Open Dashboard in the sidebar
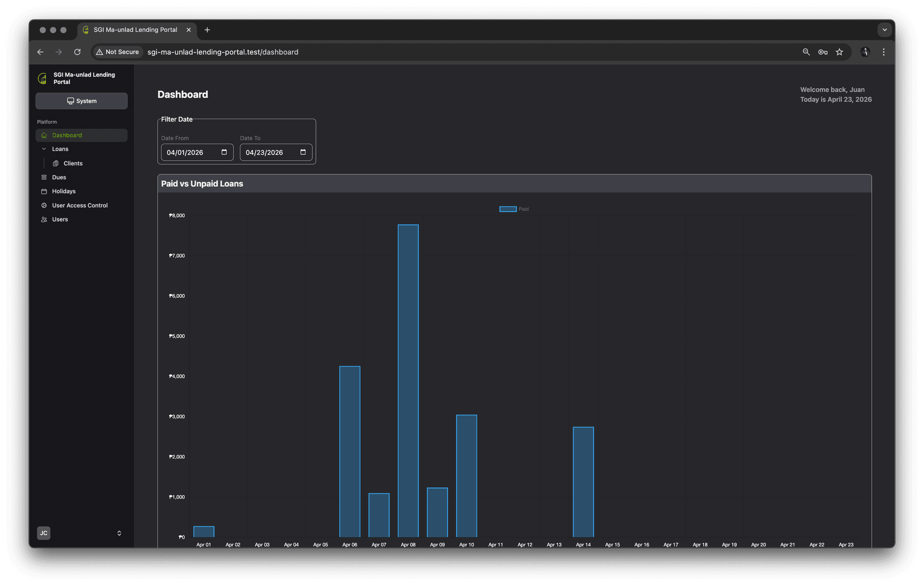This screenshot has width=924, height=586. pyautogui.click(x=82, y=135)
